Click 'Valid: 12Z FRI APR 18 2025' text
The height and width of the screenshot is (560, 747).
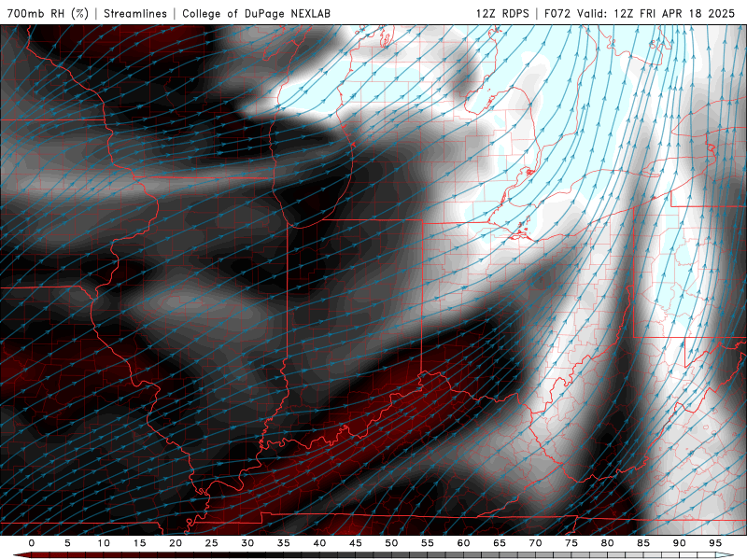point(656,13)
